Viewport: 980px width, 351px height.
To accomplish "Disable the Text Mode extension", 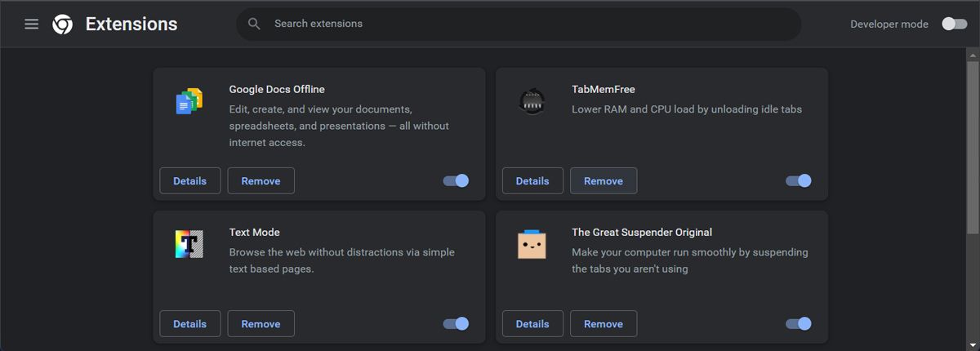I will [x=457, y=324].
